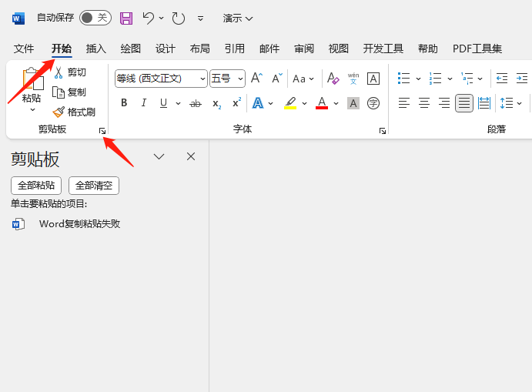Screen dimensions: 532x392
Task: Click the Word app logo
Action: pyautogui.click(x=18, y=18)
